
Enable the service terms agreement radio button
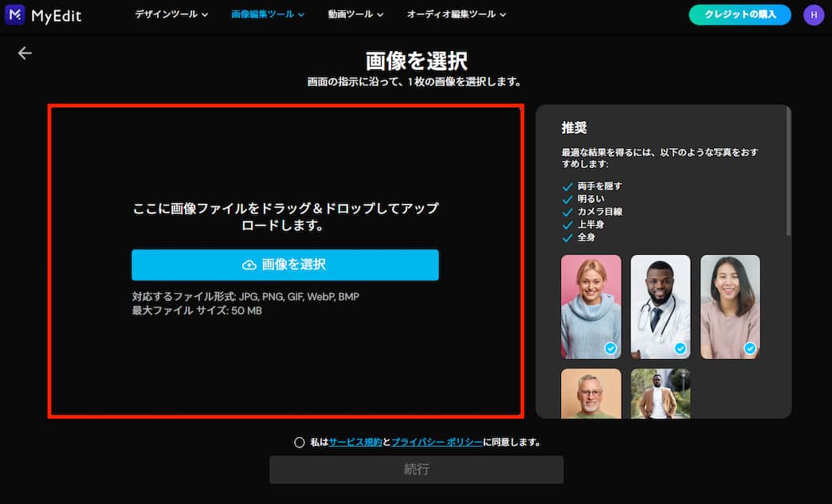299,442
